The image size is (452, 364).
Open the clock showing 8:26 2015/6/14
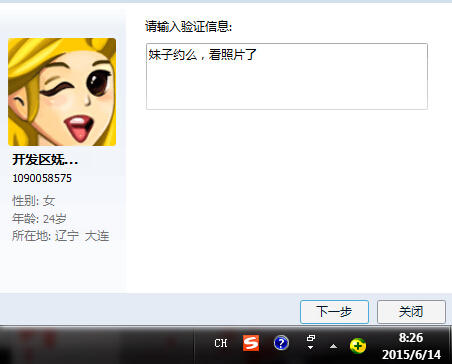(411, 346)
